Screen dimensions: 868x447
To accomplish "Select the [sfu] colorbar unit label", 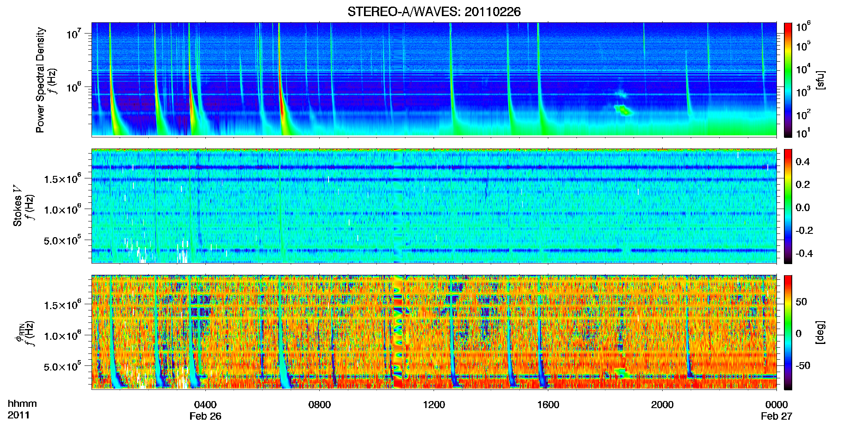I will 820,80.
